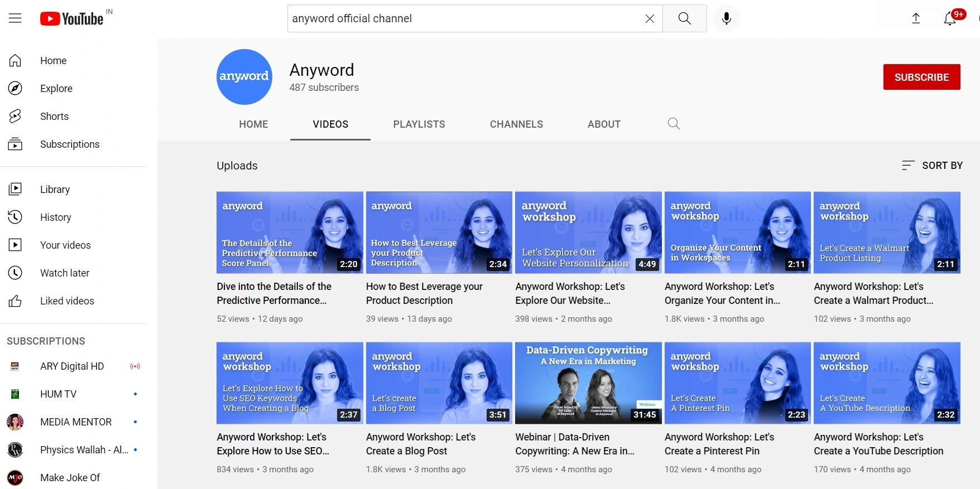Open notifications bell
The image size is (980, 489).
(x=950, y=18)
